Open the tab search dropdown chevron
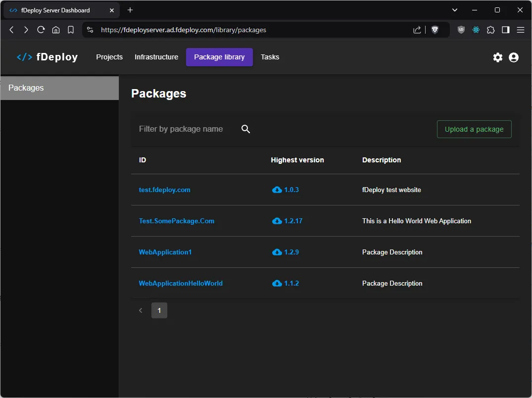The height and width of the screenshot is (398, 532). (x=454, y=10)
